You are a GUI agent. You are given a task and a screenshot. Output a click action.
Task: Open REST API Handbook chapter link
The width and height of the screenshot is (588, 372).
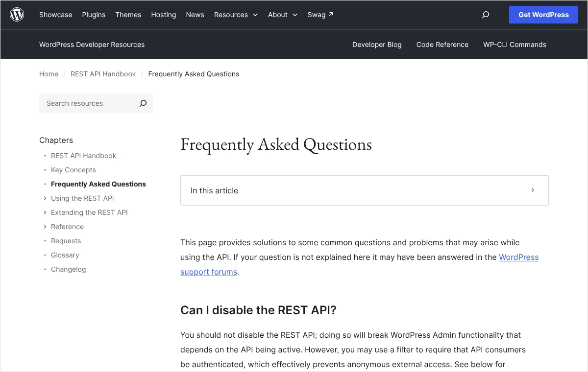click(x=84, y=156)
